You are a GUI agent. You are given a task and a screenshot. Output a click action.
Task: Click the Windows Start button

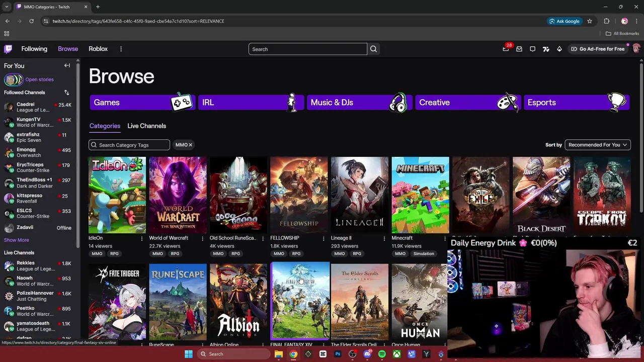188,354
